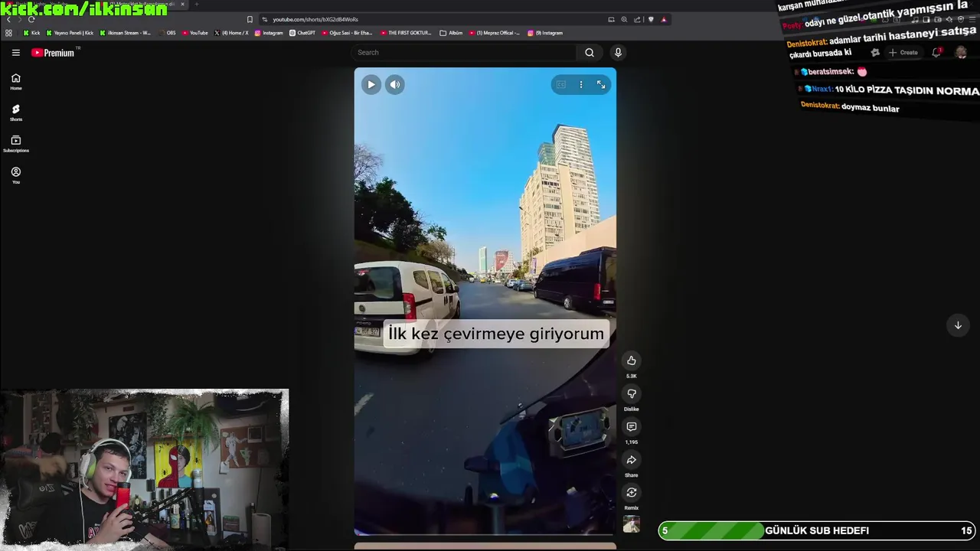This screenshot has width=980, height=551.
Task: Expand the Albüm bookmarks folder
Action: (x=451, y=33)
